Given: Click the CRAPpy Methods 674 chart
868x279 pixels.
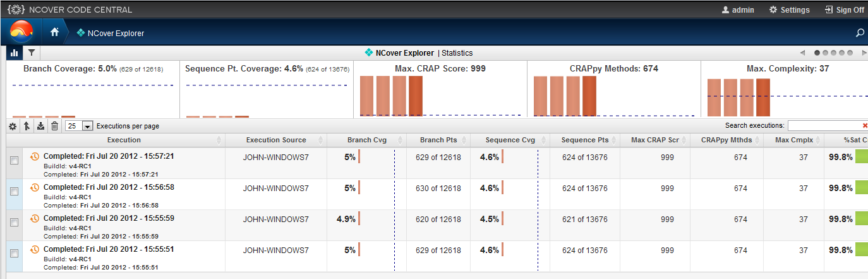Looking at the screenshot, I should 614,89.
